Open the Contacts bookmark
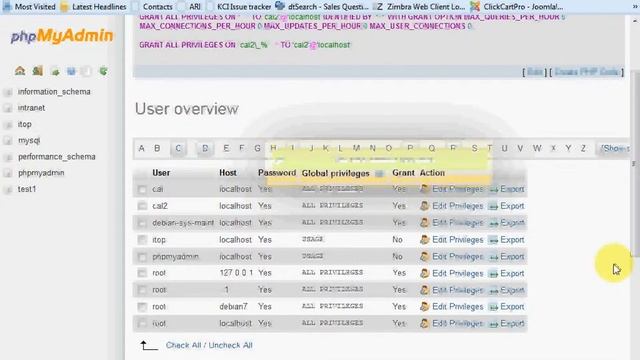 [157, 7]
